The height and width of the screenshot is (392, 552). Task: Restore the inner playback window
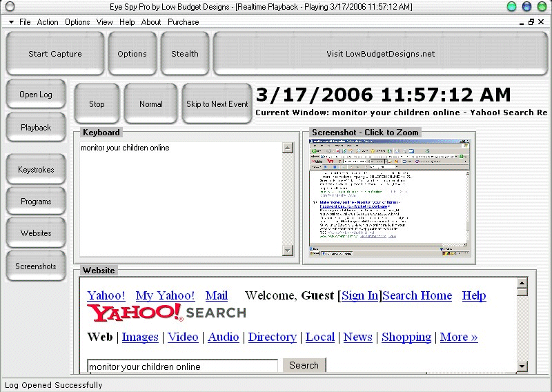[x=531, y=22]
